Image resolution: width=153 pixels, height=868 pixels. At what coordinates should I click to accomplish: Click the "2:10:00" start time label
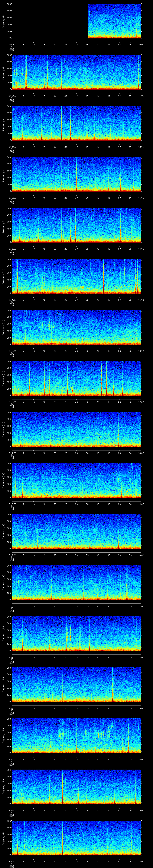(12, 96)
